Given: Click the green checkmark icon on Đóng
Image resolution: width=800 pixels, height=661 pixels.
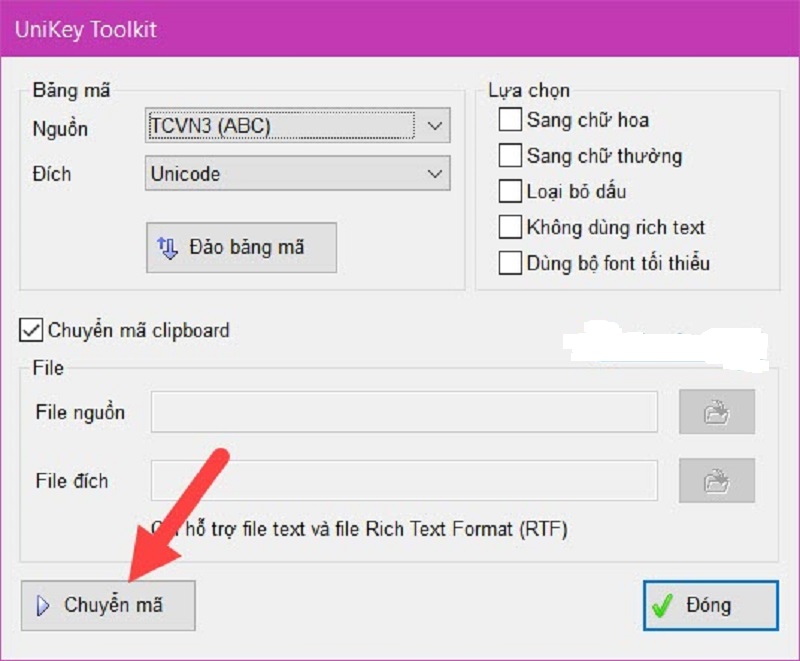Looking at the screenshot, I should tap(663, 606).
